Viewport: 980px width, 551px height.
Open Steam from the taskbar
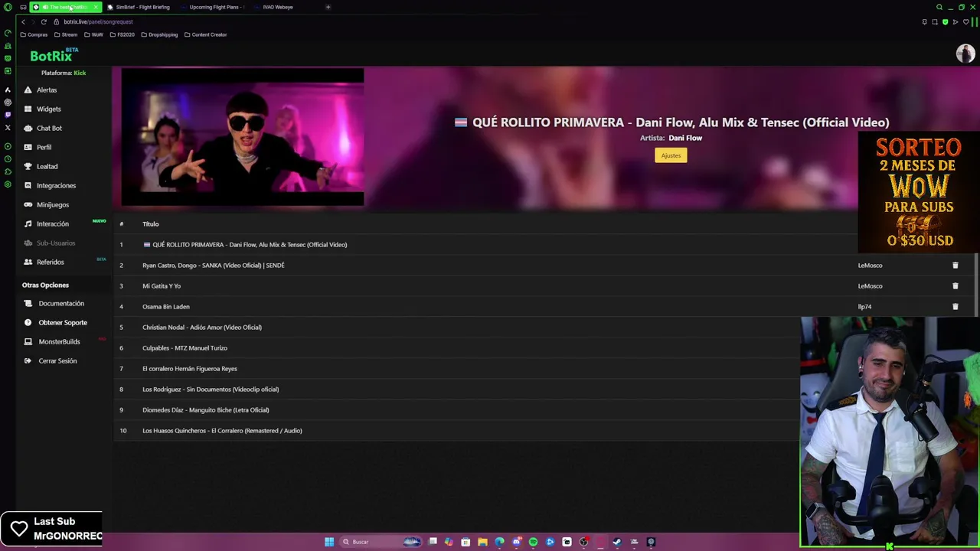[617, 542]
